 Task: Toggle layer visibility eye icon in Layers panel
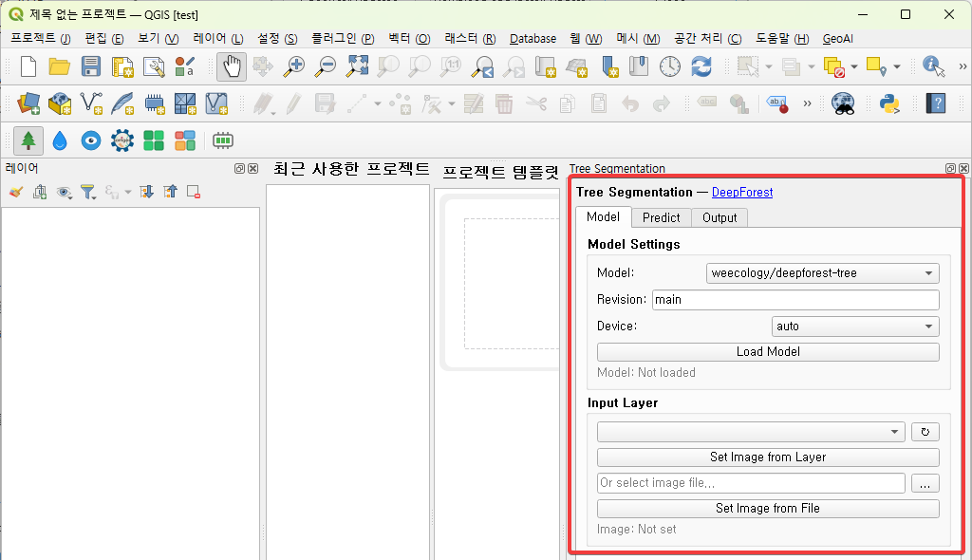click(64, 193)
